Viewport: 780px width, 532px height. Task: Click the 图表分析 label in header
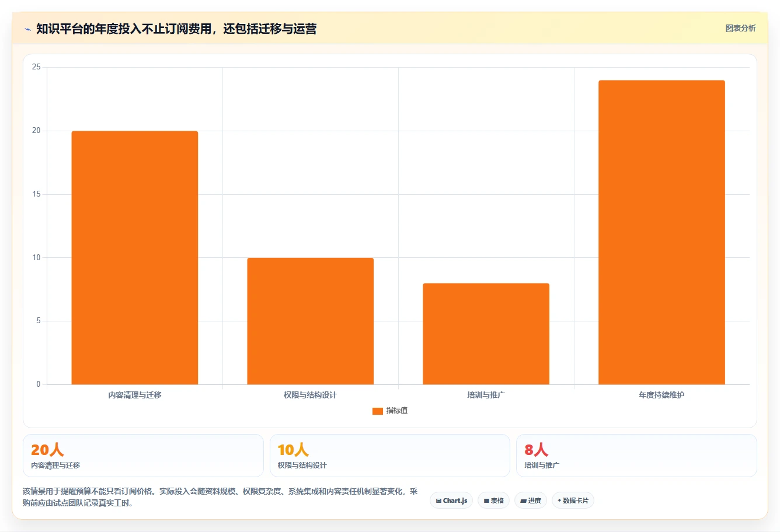pyautogui.click(x=740, y=28)
